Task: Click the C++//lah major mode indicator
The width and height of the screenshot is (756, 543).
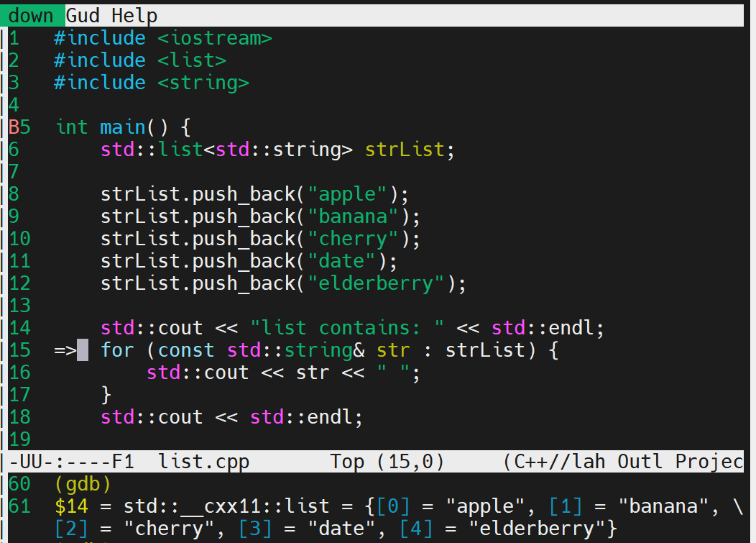Action: click(554, 462)
